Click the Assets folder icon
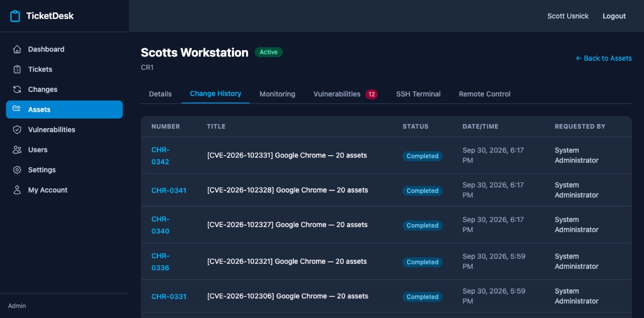The height and width of the screenshot is (318, 644). click(17, 109)
